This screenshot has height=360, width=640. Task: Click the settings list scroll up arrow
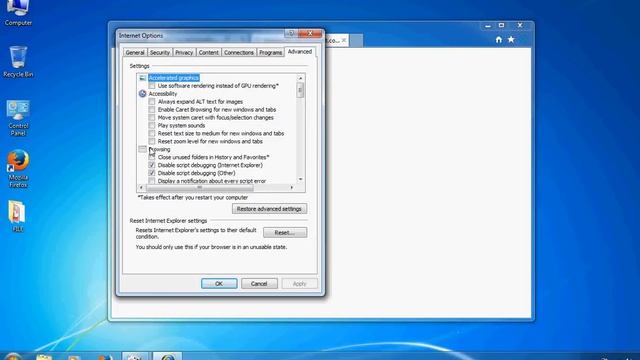click(x=301, y=78)
